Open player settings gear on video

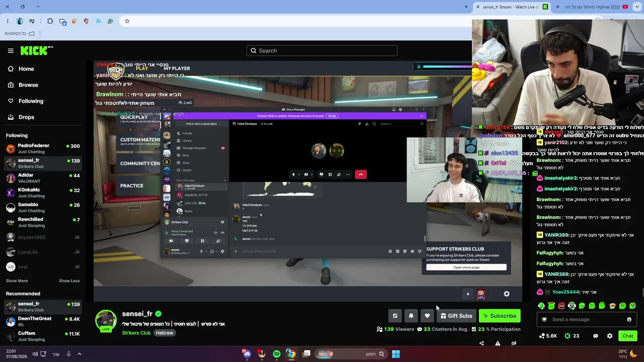tap(507, 294)
